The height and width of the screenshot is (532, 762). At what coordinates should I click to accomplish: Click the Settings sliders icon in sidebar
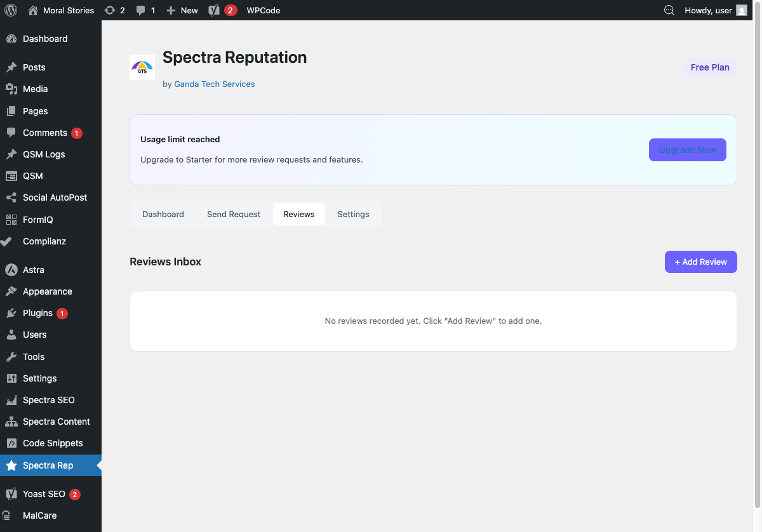(x=11, y=378)
